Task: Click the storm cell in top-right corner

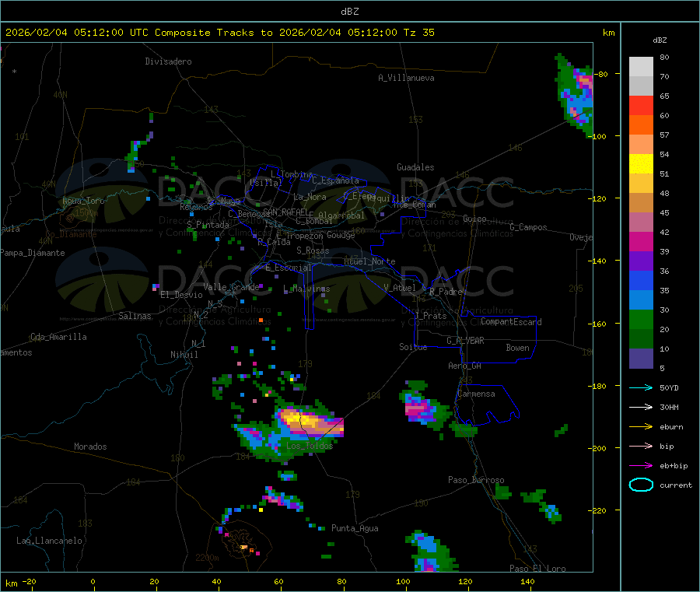Action: (575, 95)
